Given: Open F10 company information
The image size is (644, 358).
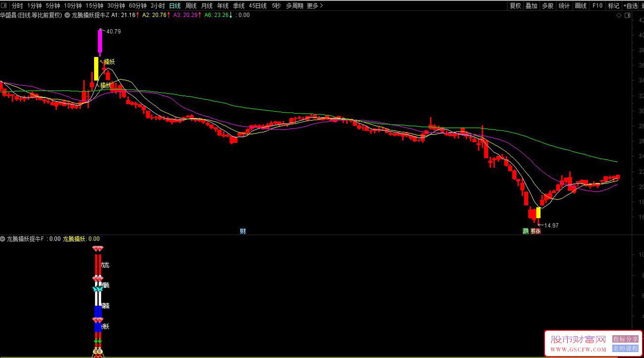Looking at the screenshot, I should pos(597,6).
